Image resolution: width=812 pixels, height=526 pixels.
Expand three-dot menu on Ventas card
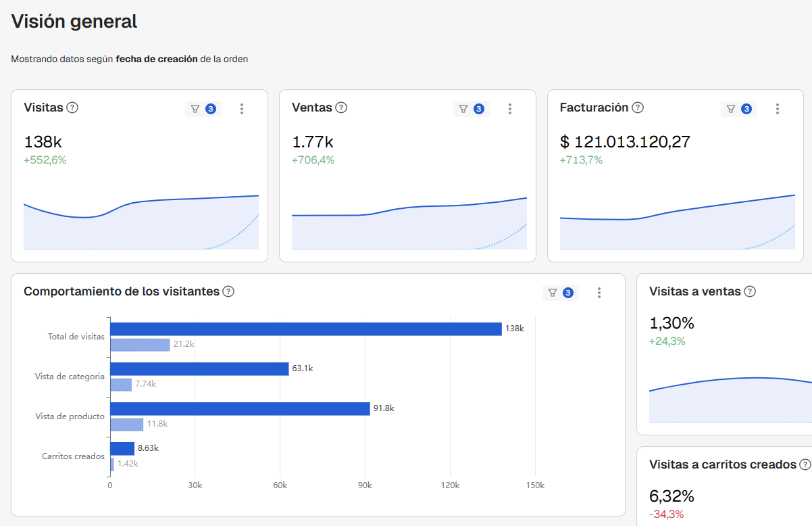pyautogui.click(x=510, y=109)
